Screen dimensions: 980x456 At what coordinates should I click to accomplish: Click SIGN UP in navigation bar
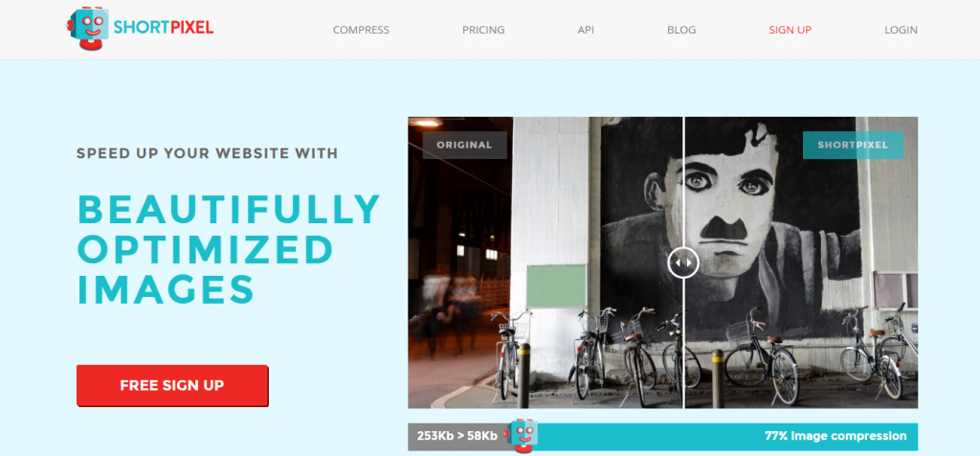click(790, 30)
